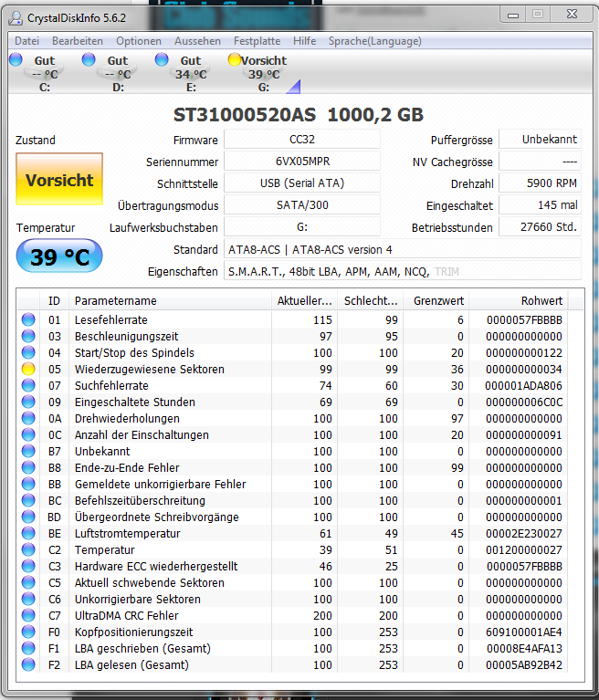Viewport: 599px width, 700px height.
Task: Click the serial number field 6VX05MPR
Action: click(x=302, y=162)
